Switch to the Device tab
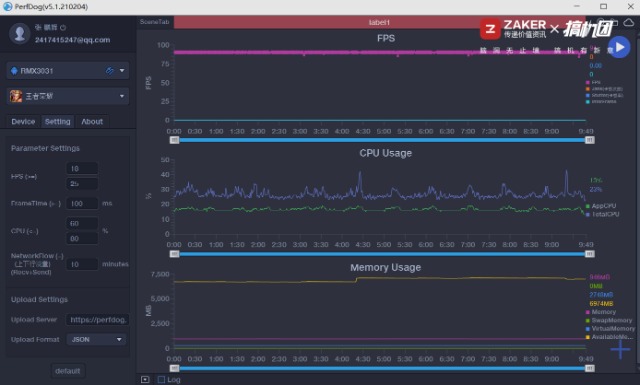The width and height of the screenshot is (640, 385). 23,122
